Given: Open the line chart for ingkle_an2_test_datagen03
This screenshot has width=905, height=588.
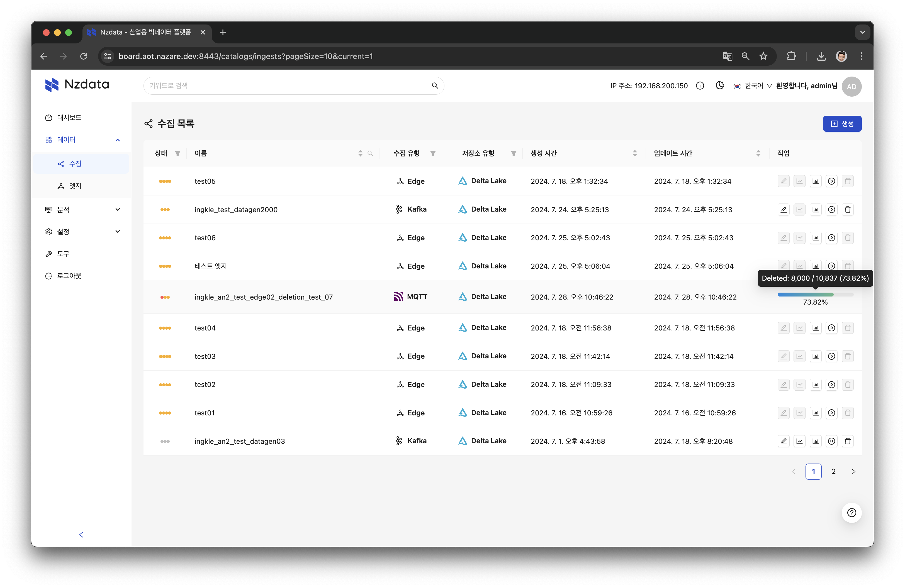Looking at the screenshot, I should pos(799,441).
